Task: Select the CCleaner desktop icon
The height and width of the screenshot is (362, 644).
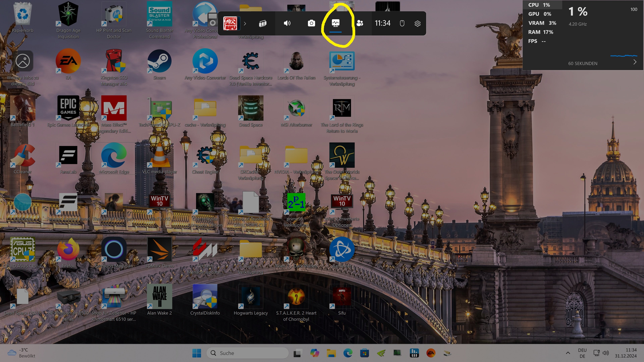Action: pyautogui.click(x=22, y=159)
